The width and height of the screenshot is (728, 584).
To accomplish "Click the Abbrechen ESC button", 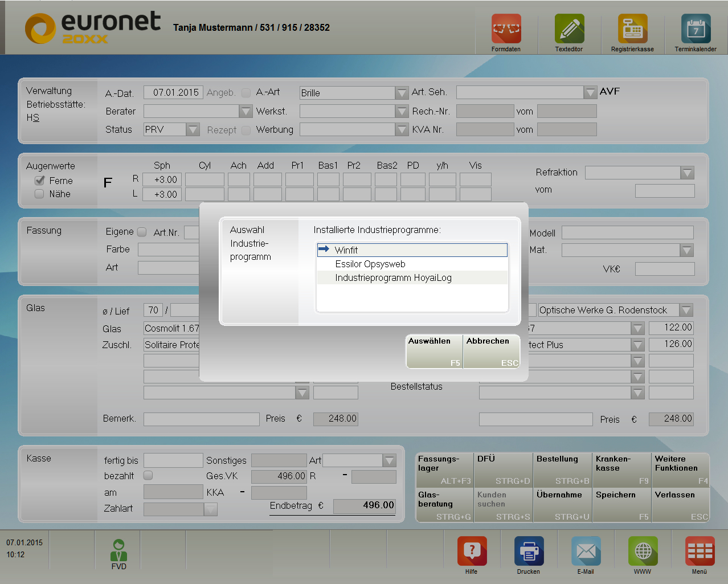I will 492,352.
